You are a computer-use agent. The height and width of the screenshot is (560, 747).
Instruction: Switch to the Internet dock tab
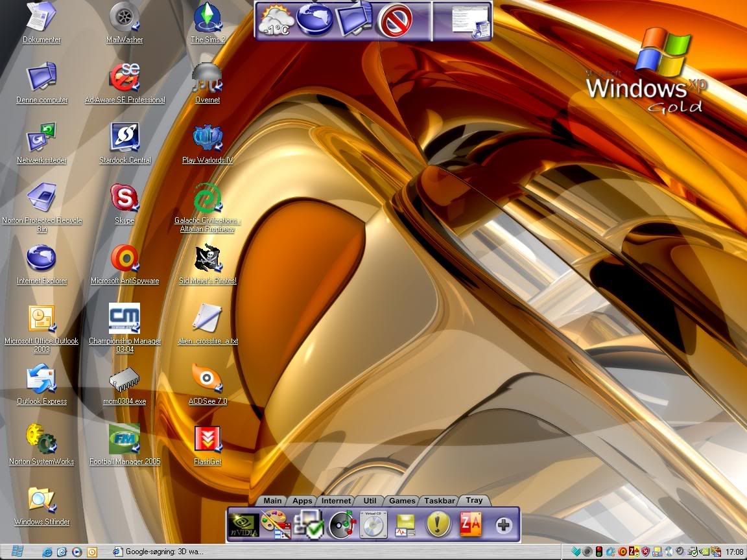(336, 500)
